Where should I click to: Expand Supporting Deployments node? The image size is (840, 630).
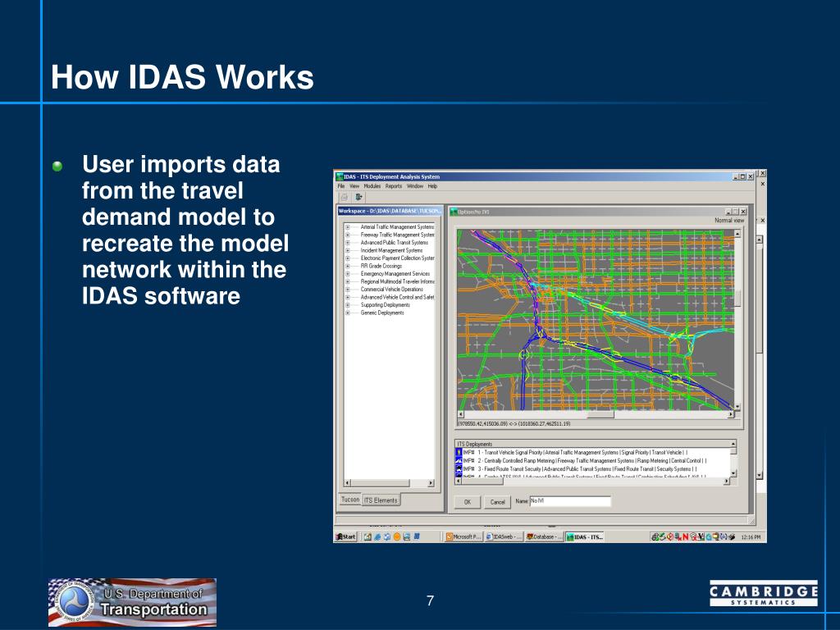(347, 305)
